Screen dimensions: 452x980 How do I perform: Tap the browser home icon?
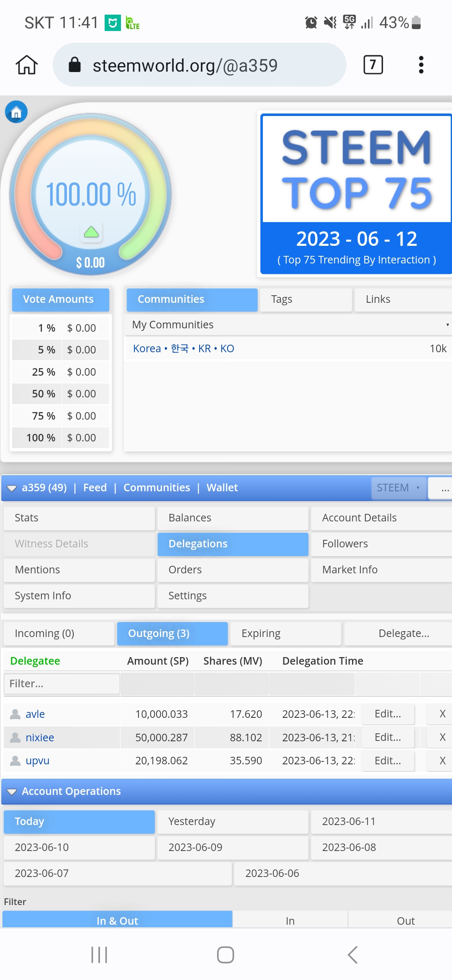tap(27, 65)
